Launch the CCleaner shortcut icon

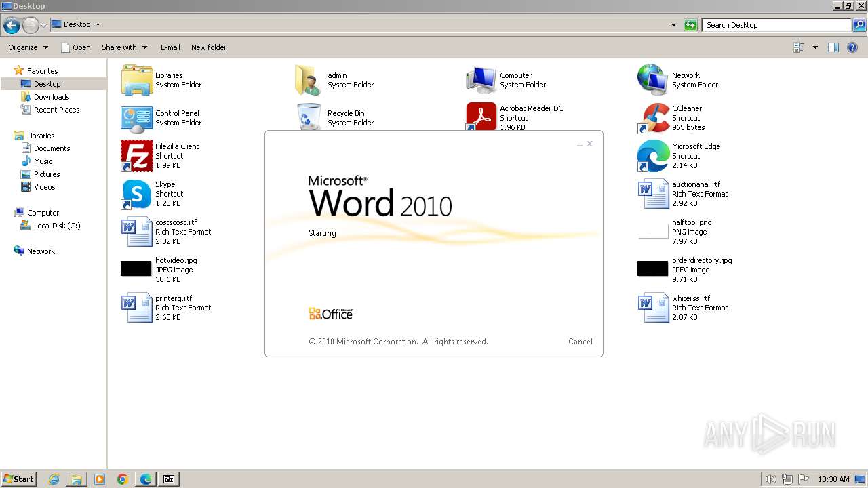[654, 118]
